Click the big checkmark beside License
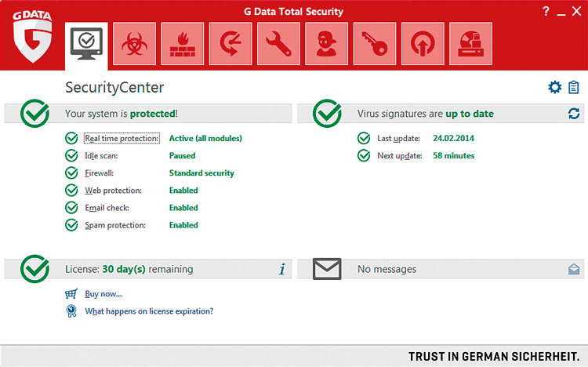Viewport: 588px width, 367px height. point(34,269)
